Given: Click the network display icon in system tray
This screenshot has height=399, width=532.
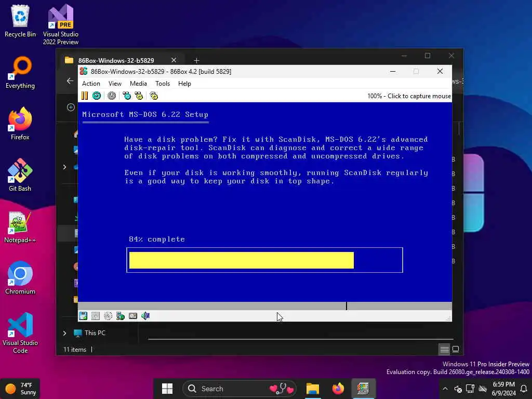Looking at the screenshot, I should click(470, 389).
